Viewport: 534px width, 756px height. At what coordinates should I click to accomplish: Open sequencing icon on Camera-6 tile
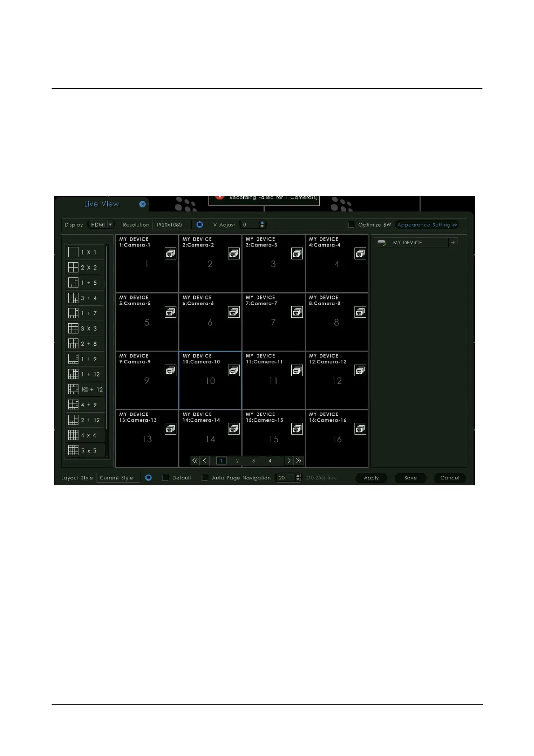(234, 312)
